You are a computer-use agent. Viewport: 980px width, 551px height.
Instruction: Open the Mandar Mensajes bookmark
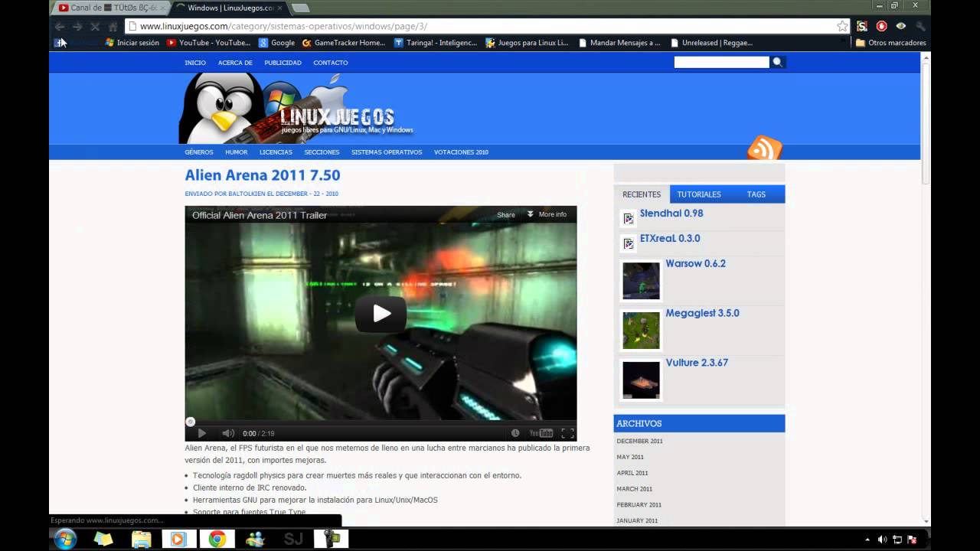click(x=620, y=43)
